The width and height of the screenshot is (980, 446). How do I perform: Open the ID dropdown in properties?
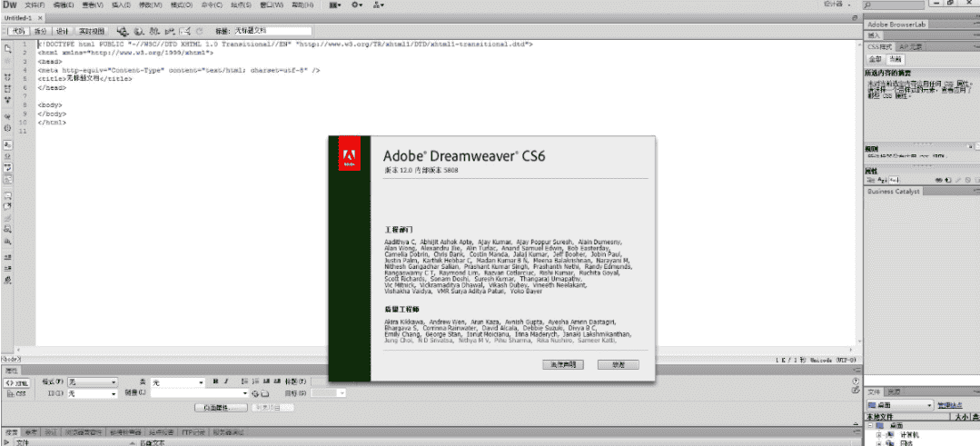click(93, 394)
